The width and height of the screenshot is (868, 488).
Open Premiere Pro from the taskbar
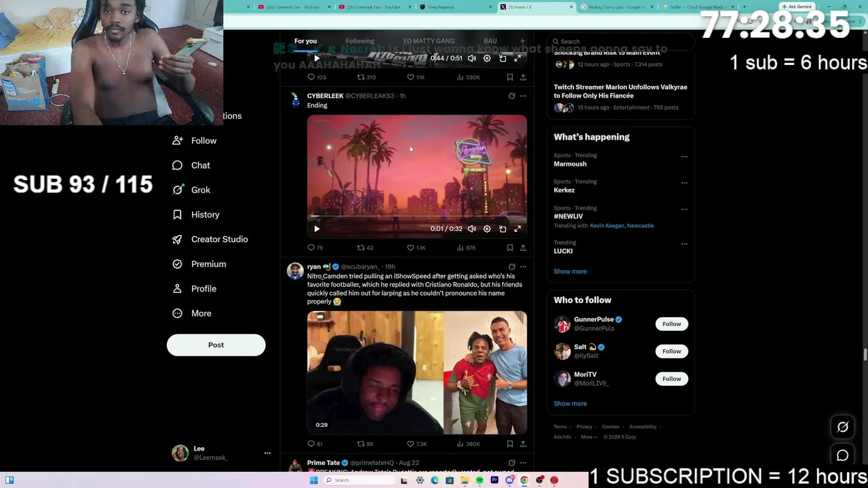[494, 481]
